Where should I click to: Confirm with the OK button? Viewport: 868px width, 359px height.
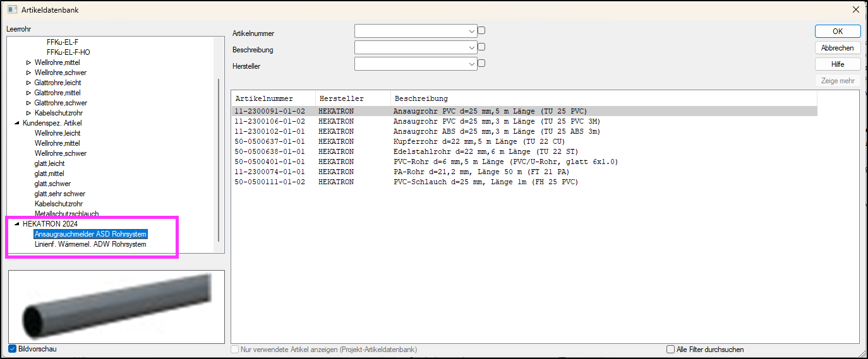tap(838, 32)
